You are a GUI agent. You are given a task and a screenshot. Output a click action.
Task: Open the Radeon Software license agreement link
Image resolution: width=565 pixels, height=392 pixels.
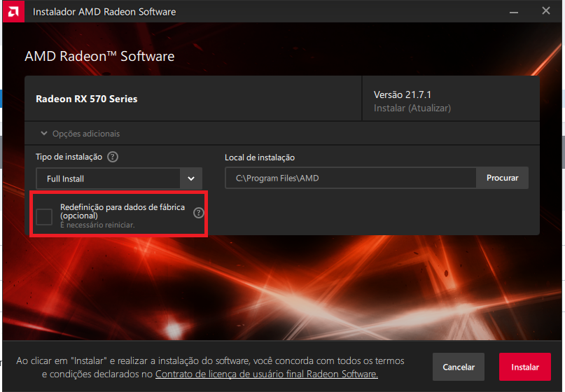click(266, 374)
